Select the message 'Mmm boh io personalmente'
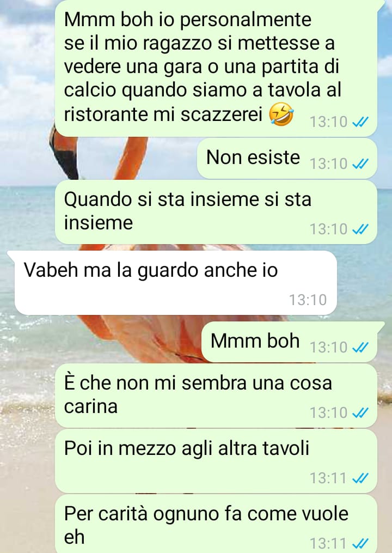This screenshot has height=553, width=392. point(216,69)
